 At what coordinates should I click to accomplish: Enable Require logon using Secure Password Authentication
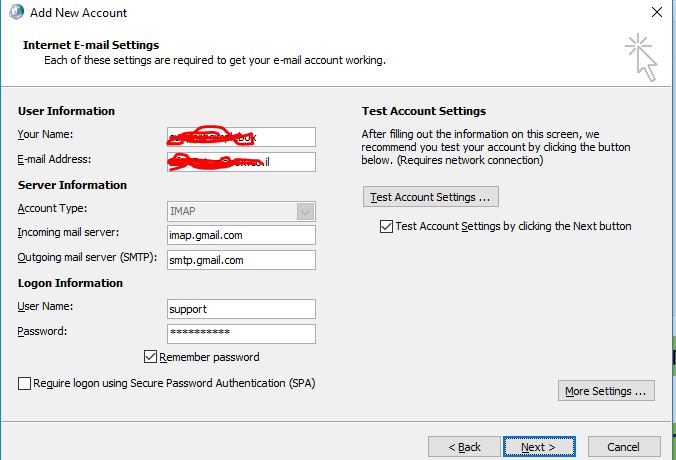tap(25, 383)
